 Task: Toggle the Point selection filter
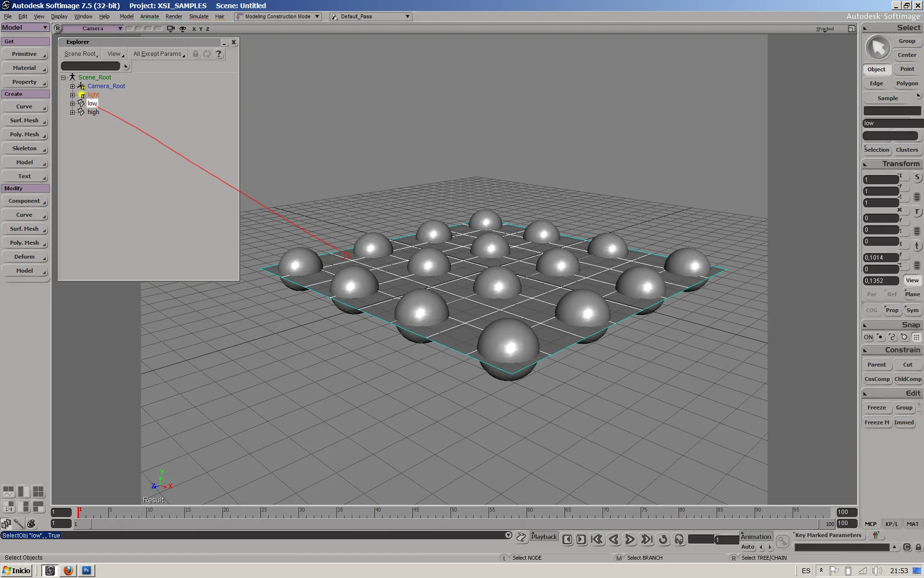pyautogui.click(x=907, y=69)
